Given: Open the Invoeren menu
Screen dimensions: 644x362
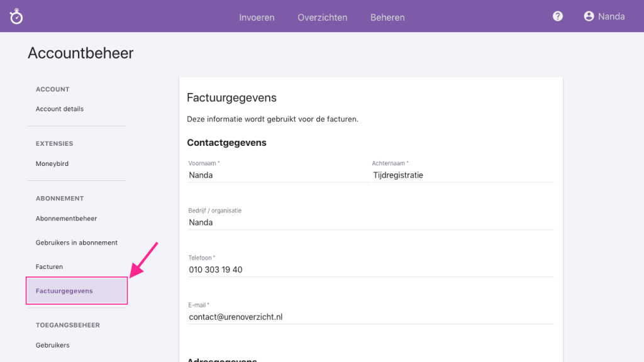Looking at the screenshot, I should (x=257, y=17).
